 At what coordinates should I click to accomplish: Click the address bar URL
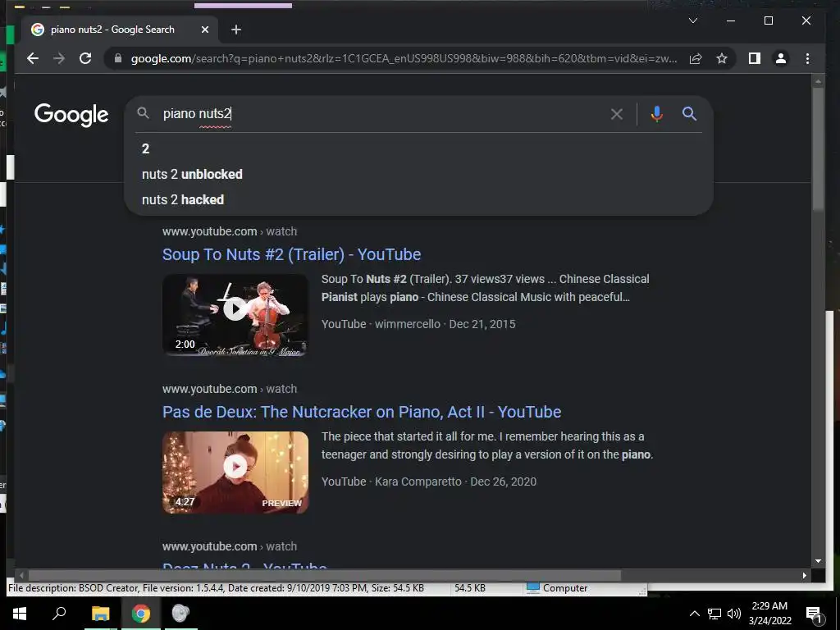tap(404, 58)
